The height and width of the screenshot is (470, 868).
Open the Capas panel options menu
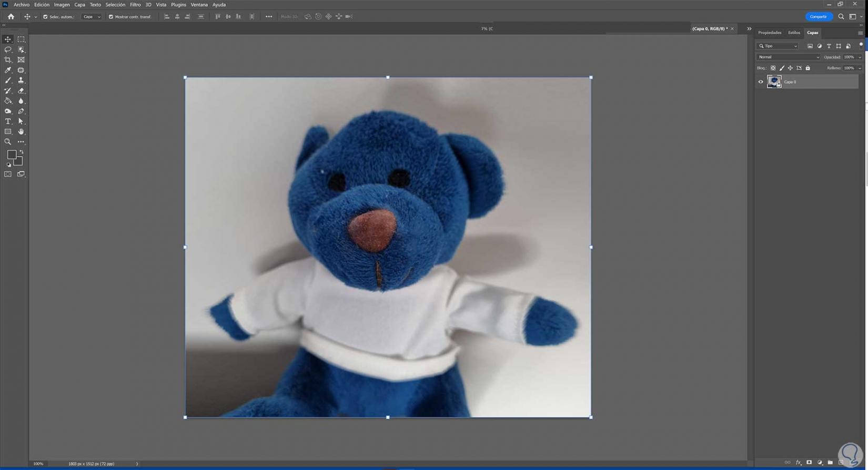point(860,33)
